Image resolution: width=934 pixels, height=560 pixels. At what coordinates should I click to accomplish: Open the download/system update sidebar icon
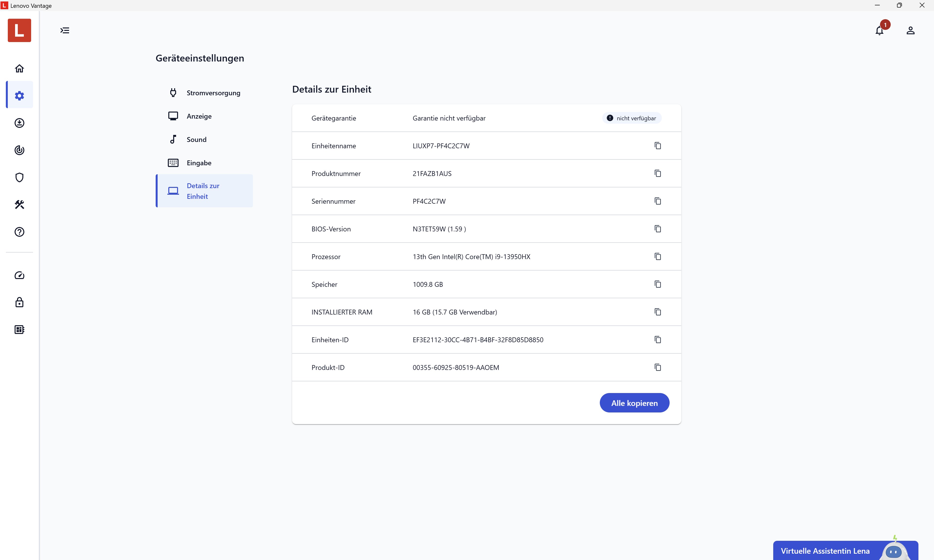[19, 123]
